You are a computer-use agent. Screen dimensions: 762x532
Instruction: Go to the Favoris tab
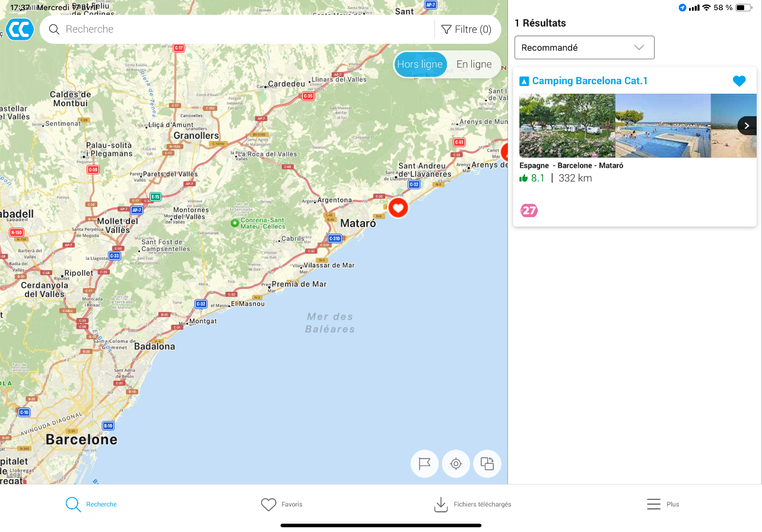282,505
